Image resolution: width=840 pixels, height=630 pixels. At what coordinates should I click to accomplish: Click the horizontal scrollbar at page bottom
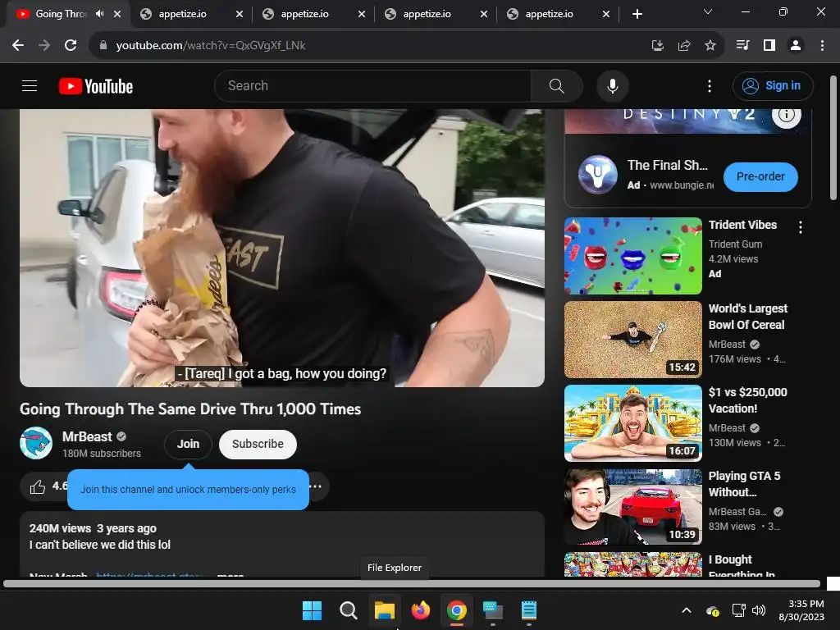(412, 584)
